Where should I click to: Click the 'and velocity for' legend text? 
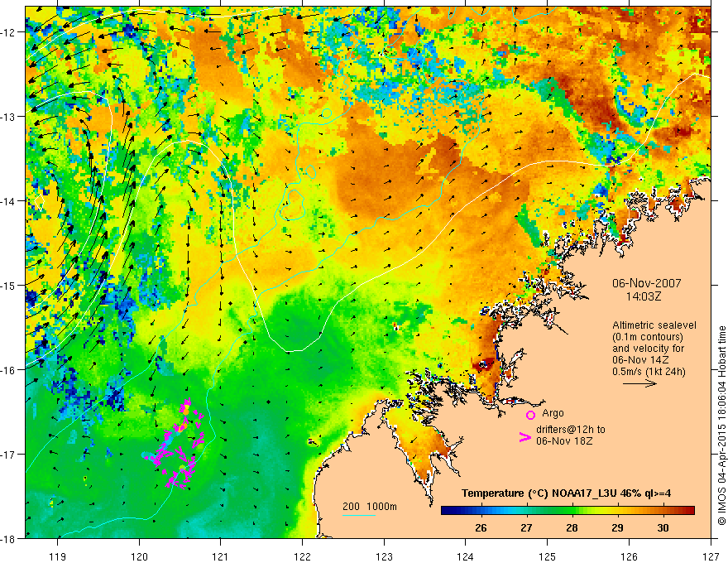coord(648,349)
